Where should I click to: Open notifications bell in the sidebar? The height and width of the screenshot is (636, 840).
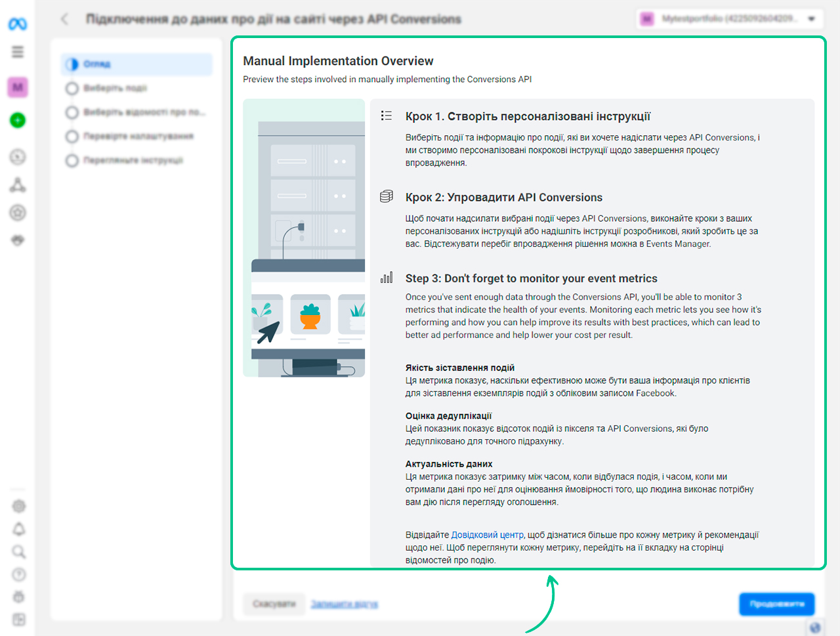[x=19, y=529]
